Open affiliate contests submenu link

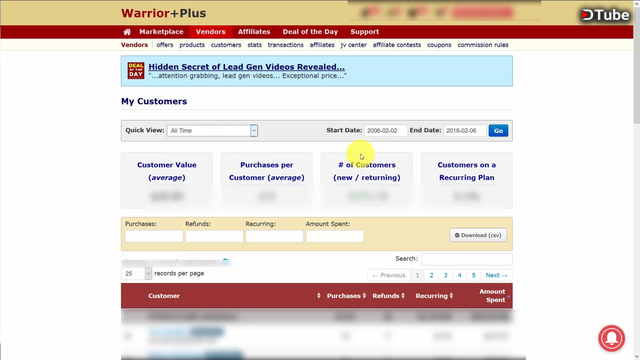[x=397, y=45]
